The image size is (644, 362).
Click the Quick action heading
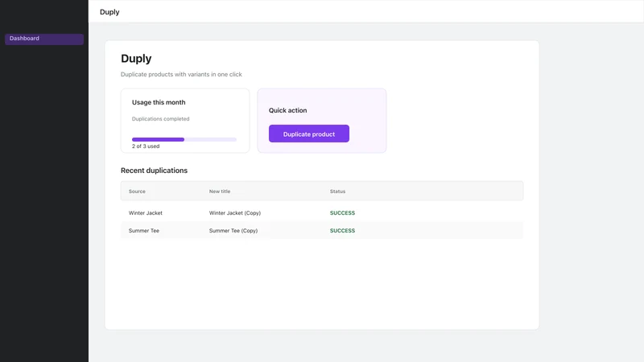(287, 110)
